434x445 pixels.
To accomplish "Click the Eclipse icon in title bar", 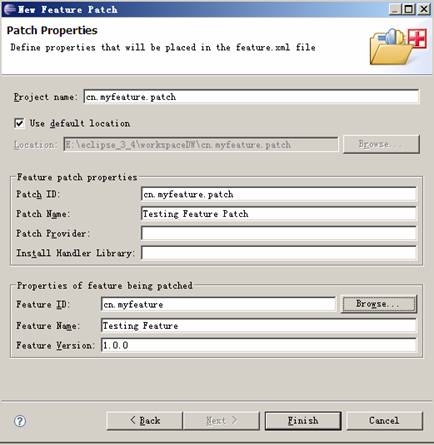I will (x=9, y=9).
